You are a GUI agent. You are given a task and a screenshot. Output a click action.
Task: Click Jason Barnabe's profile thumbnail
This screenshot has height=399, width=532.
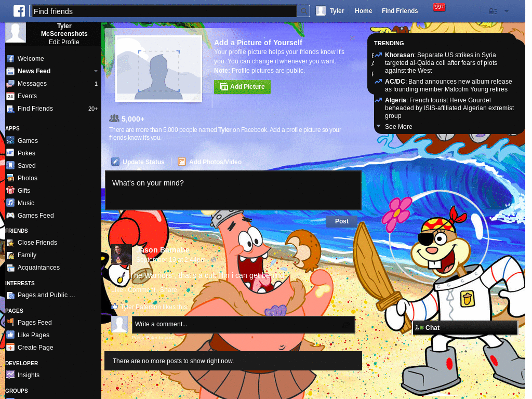[121, 255]
